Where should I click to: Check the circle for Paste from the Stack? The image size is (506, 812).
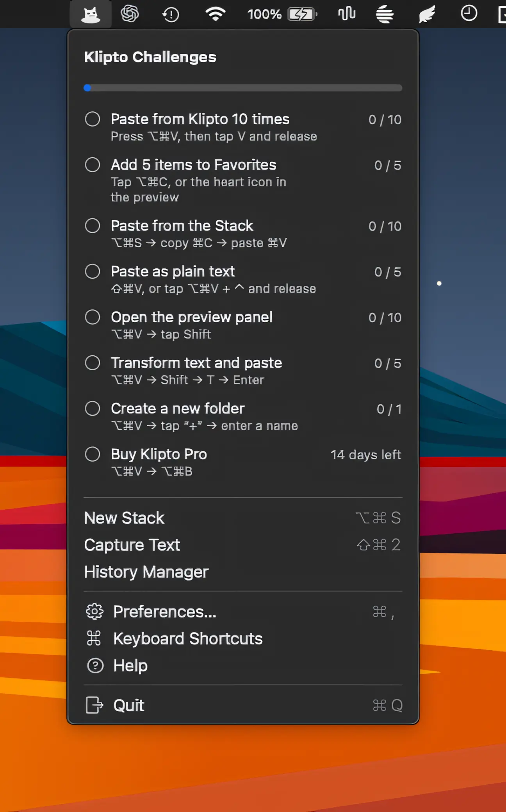pos(93,226)
